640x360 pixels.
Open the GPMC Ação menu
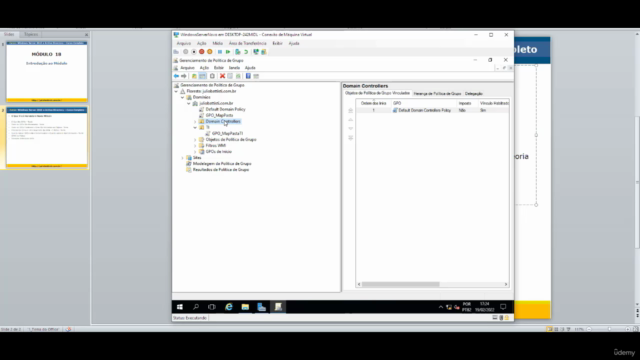pos(204,68)
